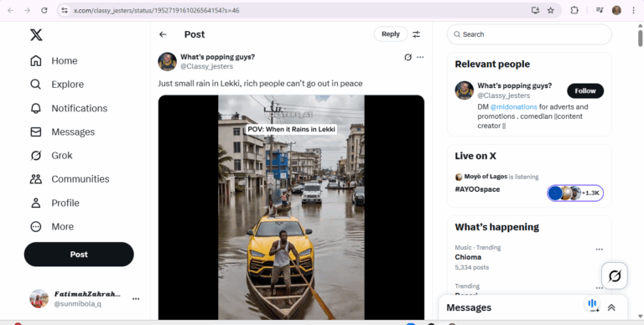
Task: Open account menu dots for @sunmibola_q
Action: tap(136, 299)
